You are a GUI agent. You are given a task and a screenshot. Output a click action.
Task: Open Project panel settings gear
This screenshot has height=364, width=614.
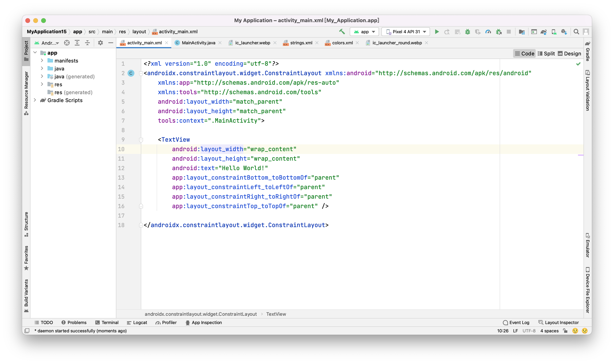click(x=100, y=43)
